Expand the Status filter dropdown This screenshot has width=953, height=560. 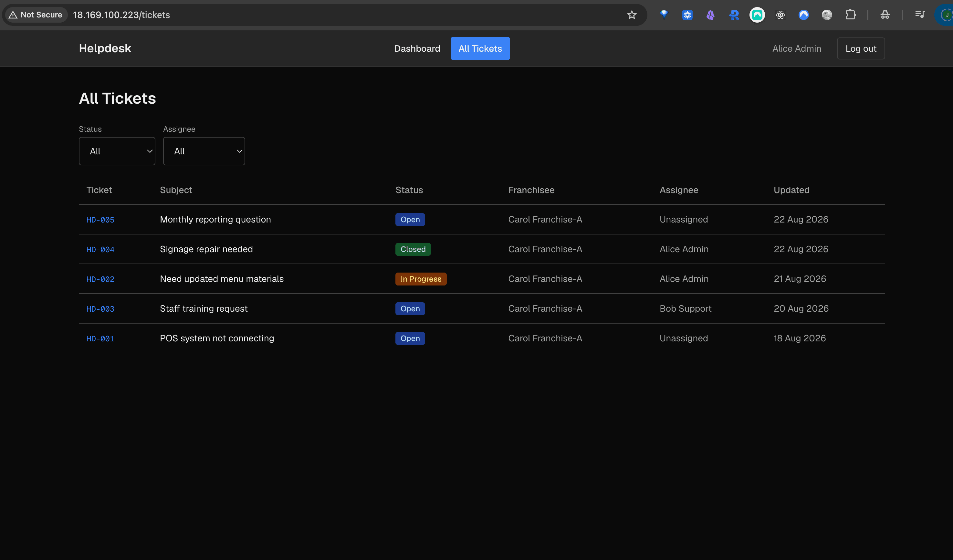click(117, 151)
